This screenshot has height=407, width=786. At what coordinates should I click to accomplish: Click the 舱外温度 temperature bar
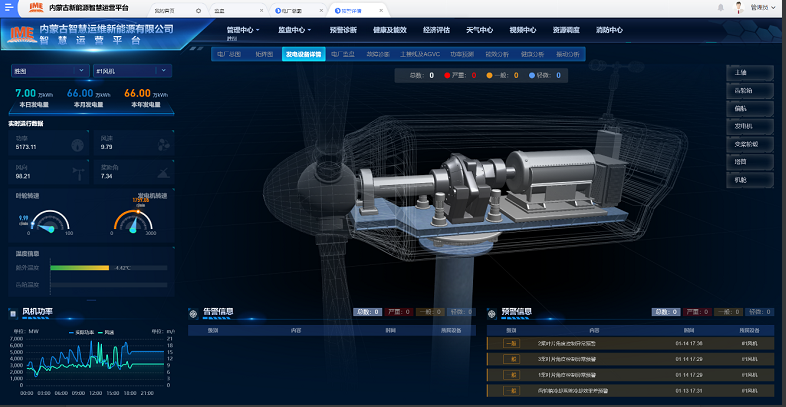(x=80, y=268)
